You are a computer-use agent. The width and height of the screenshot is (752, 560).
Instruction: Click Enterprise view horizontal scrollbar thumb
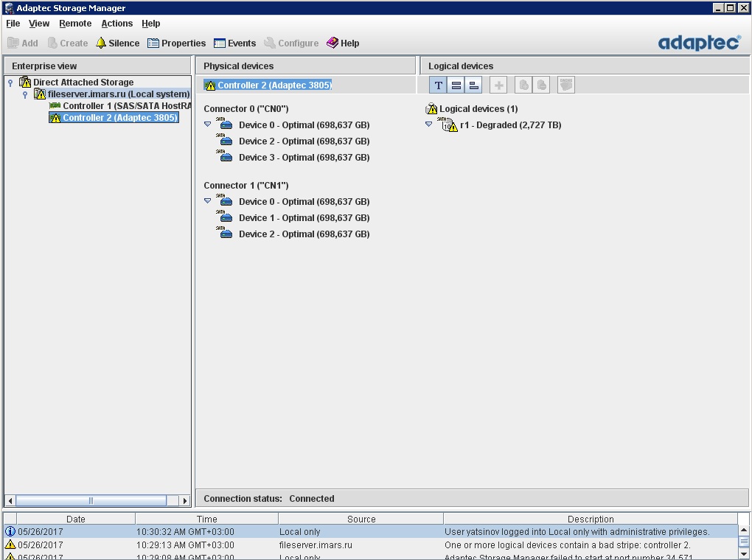coord(91,500)
